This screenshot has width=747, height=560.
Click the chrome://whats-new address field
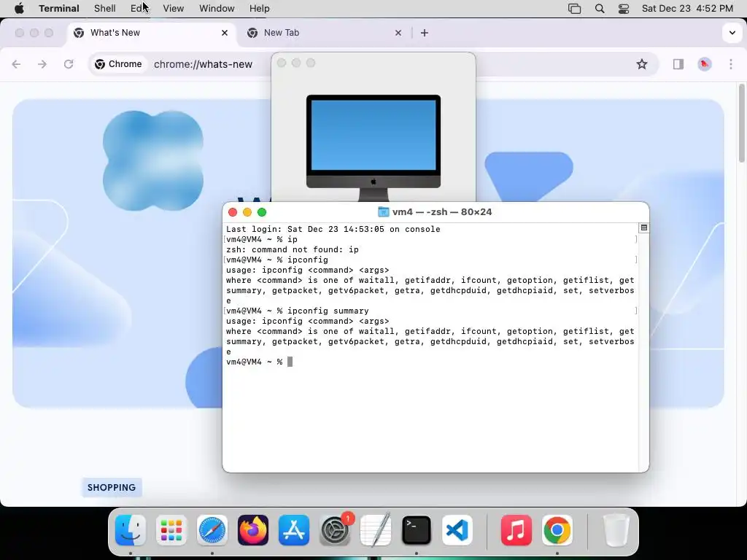pyautogui.click(x=203, y=64)
